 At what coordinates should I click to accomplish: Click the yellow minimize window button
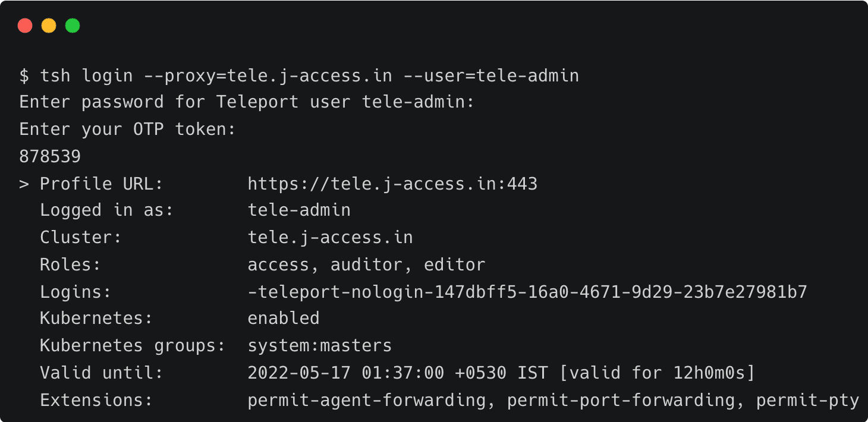click(x=49, y=26)
